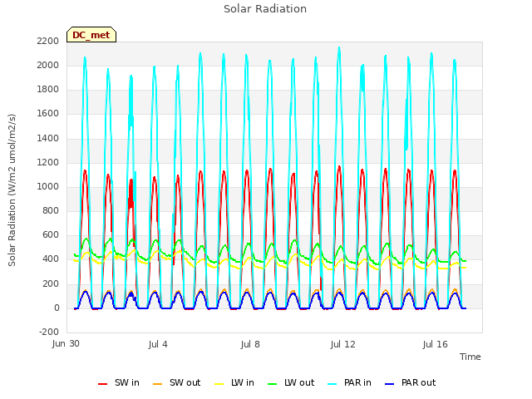Image resolution: width=532 pixels, height=399 pixels.
Task: Select the PAR out legend label
Action: (x=418, y=382)
